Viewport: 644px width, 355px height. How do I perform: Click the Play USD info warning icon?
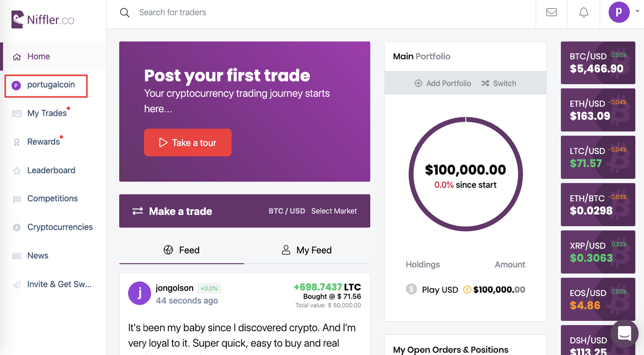click(467, 290)
